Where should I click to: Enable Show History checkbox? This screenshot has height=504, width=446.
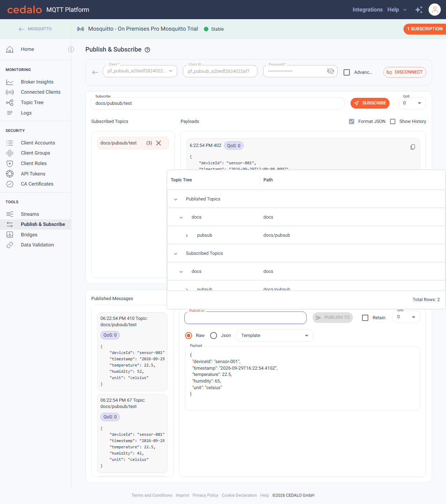coord(393,121)
